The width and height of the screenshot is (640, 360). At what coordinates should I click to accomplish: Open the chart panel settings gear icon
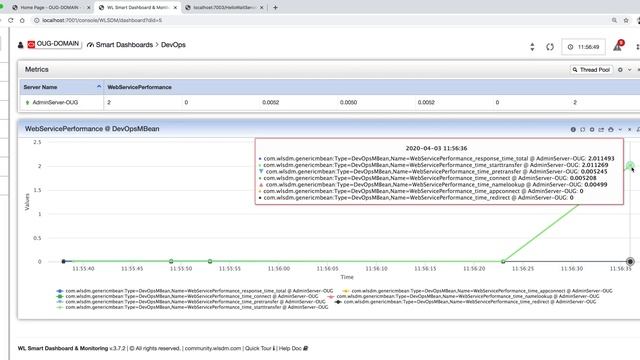click(592, 129)
